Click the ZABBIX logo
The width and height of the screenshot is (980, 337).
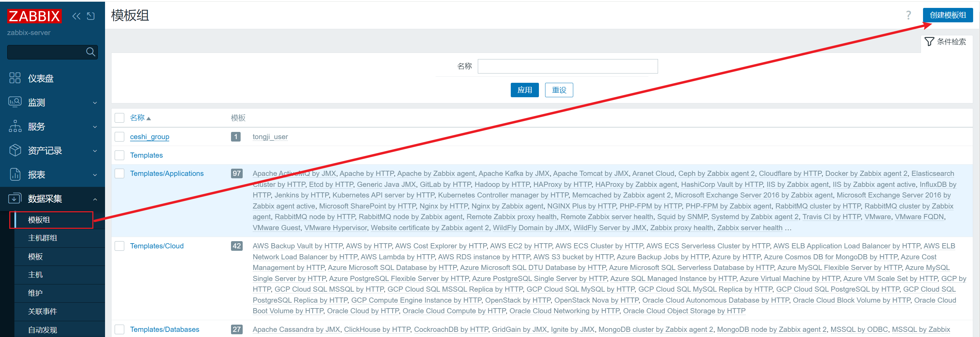34,16
